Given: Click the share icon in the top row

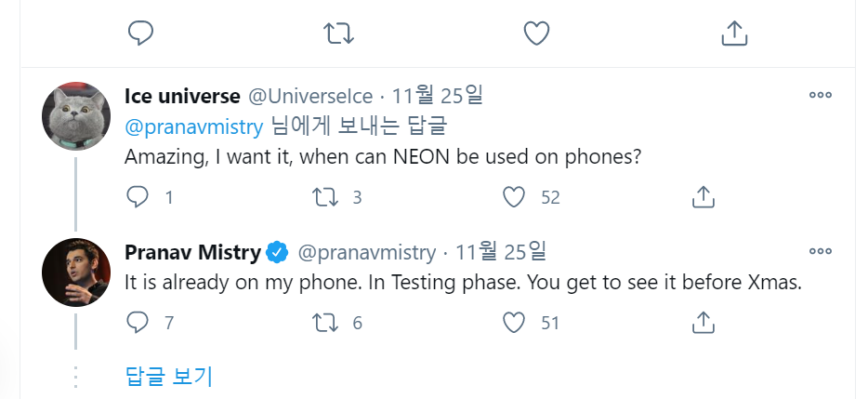Looking at the screenshot, I should pyautogui.click(x=734, y=33).
